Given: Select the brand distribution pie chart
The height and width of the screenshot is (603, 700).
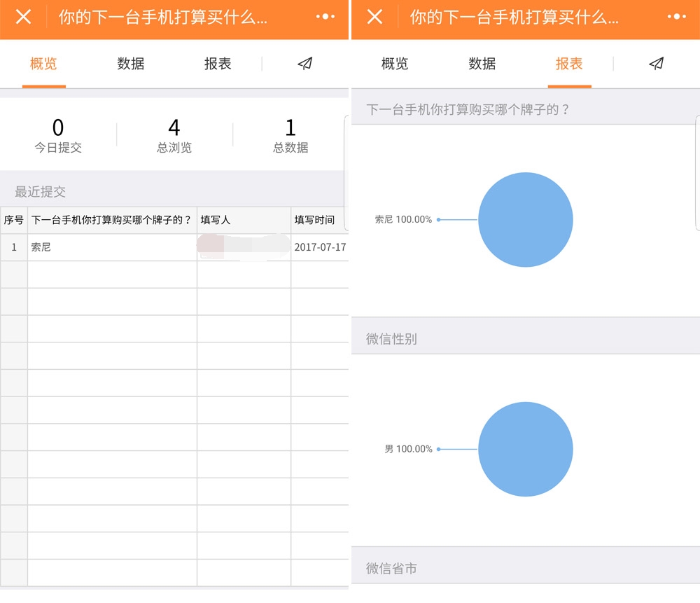Looking at the screenshot, I should pyautogui.click(x=526, y=219).
